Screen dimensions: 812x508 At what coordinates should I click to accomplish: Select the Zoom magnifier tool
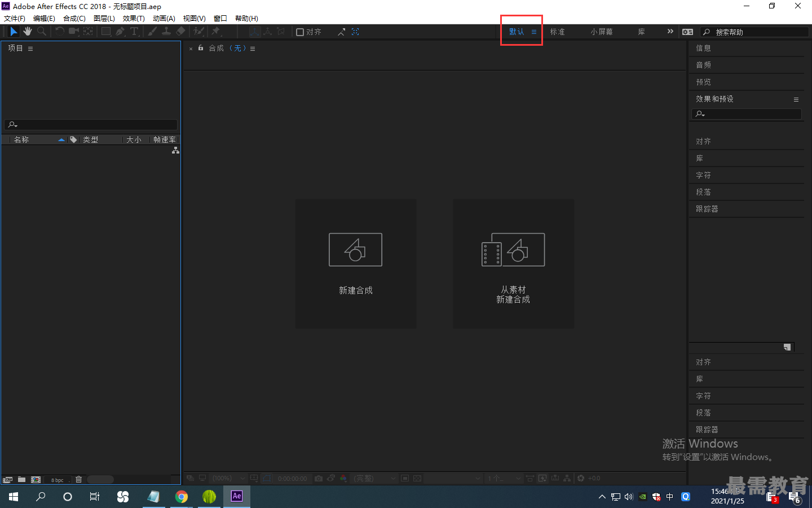(41, 32)
